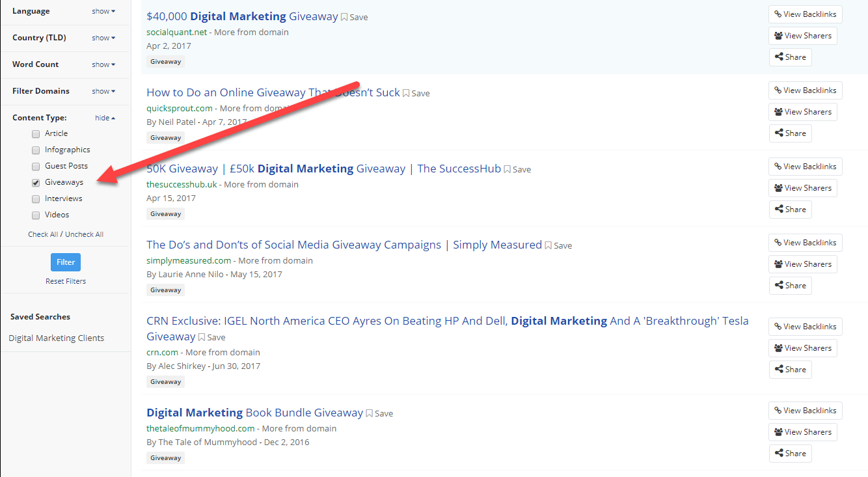The image size is (868, 477).
Task: Click Giveaway tag under simplymeasured.com result
Action: pyautogui.click(x=165, y=290)
